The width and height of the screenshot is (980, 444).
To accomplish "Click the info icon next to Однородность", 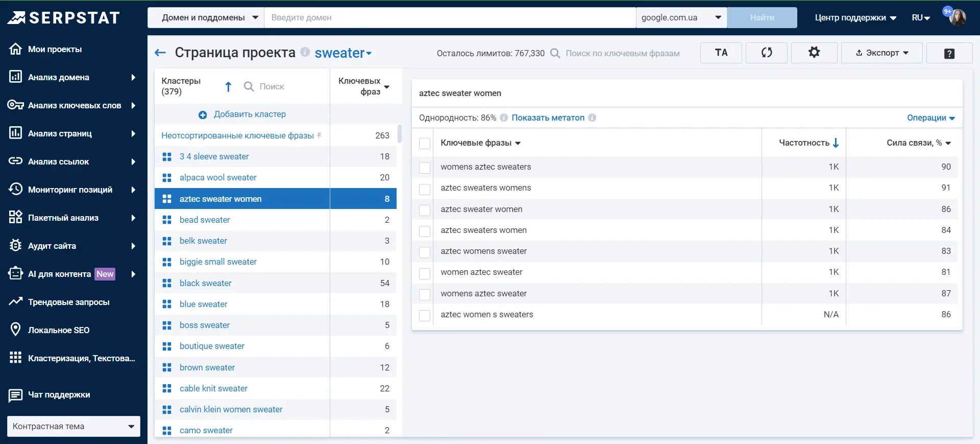I will [504, 118].
